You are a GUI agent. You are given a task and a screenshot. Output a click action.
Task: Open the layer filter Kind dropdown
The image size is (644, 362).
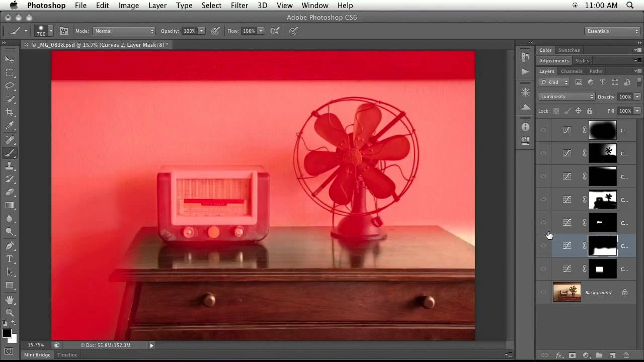554,82
